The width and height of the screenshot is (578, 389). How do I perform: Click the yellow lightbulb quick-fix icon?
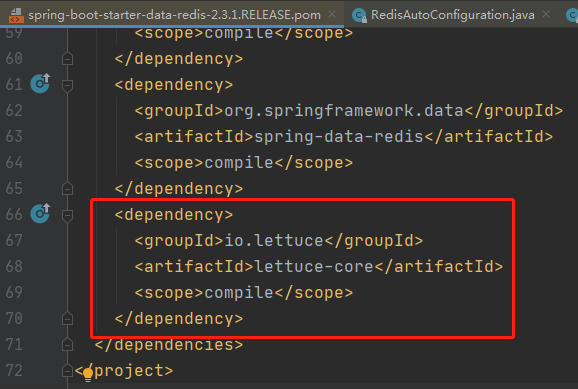(88, 374)
